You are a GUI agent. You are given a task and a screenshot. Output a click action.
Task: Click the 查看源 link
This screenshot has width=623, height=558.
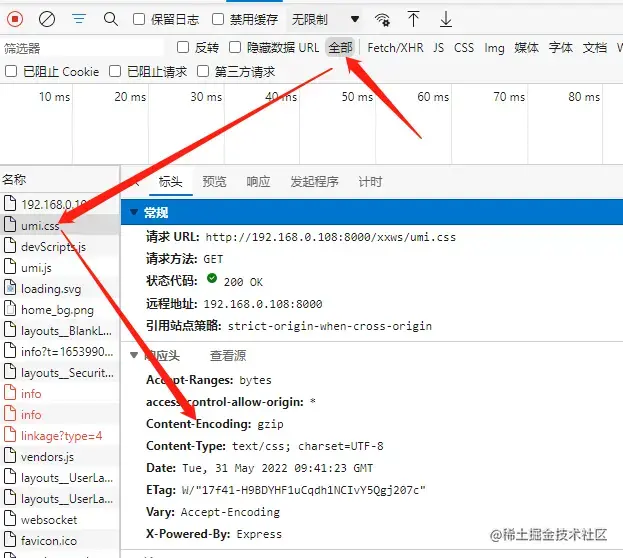[x=228, y=355]
